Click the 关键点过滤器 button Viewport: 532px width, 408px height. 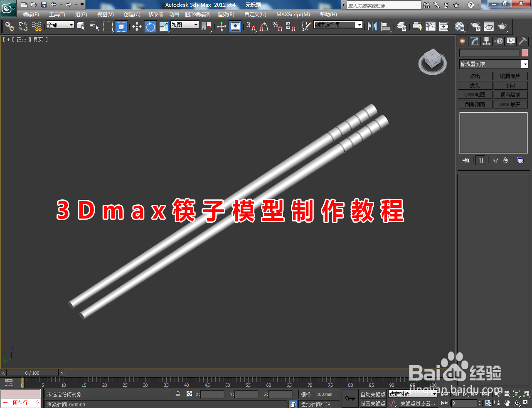pos(417,403)
